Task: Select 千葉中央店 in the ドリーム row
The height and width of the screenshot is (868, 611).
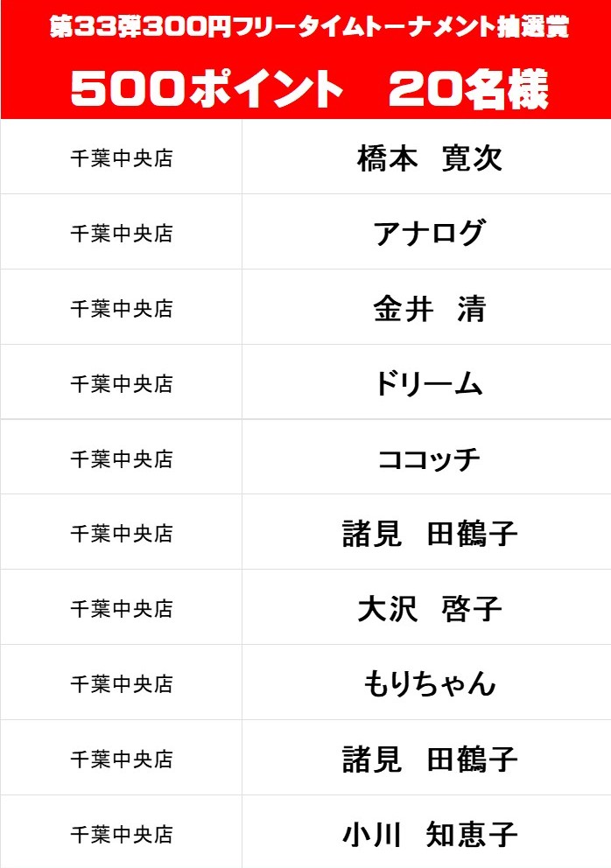Action: pos(122,384)
